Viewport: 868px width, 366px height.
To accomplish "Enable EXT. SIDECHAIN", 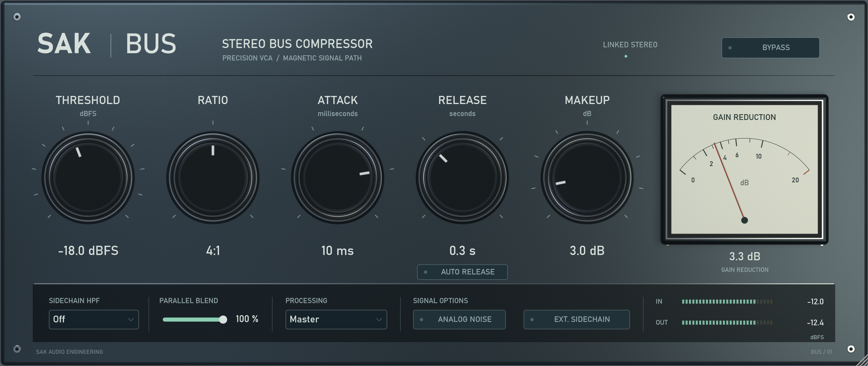I will pos(576,319).
